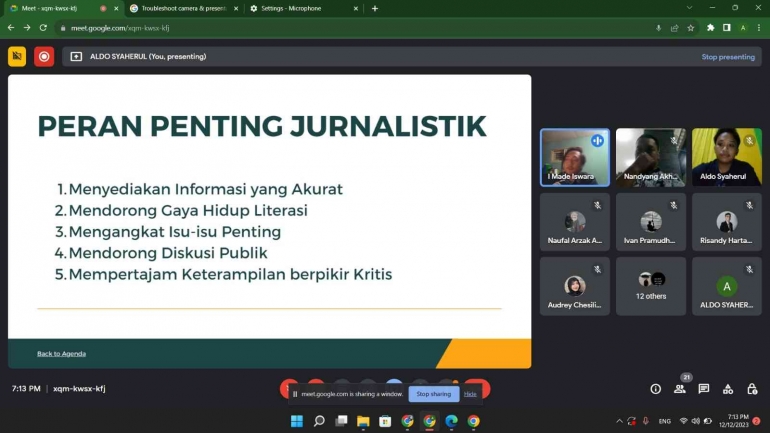
Task: Open the Chrome extensions puzzle icon
Action: tap(710, 28)
